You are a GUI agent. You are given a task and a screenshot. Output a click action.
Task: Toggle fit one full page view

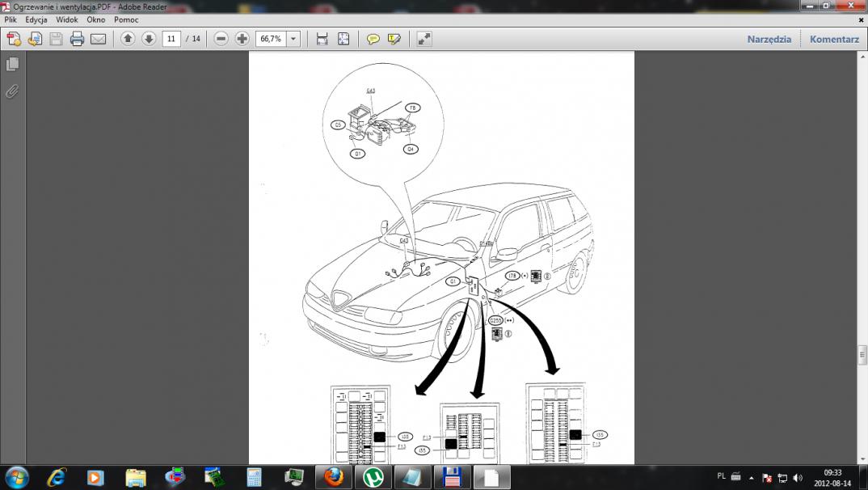pyautogui.click(x=343, y=39)
